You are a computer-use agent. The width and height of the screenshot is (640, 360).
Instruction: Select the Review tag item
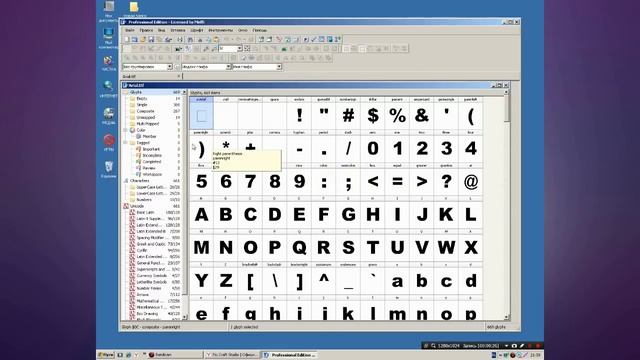149,168
